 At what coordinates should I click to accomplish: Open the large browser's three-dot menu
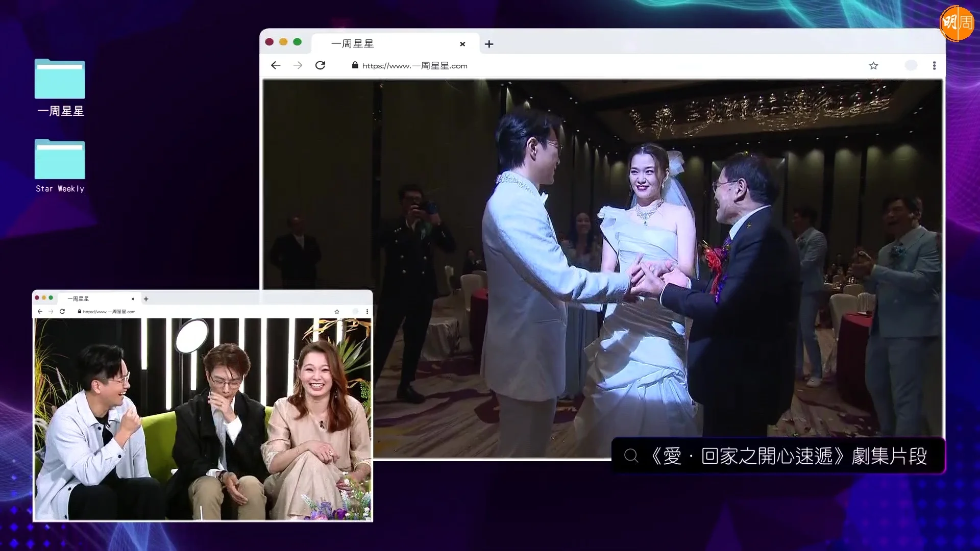click(934, 66)
